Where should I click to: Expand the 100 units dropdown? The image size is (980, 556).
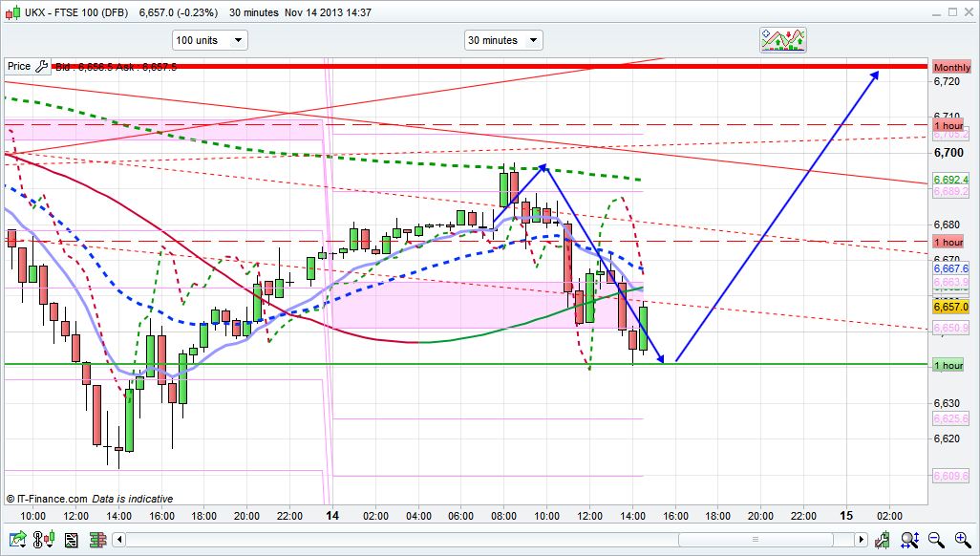coord(209,40)
